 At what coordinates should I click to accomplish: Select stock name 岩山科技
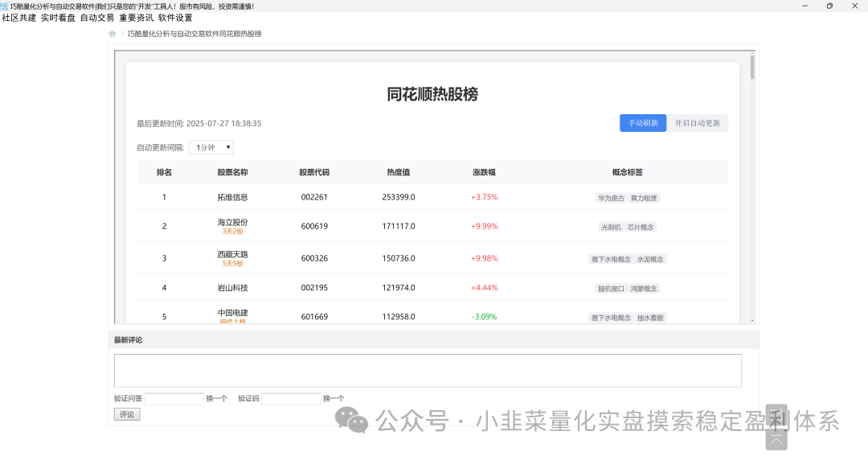click(232, 288)
